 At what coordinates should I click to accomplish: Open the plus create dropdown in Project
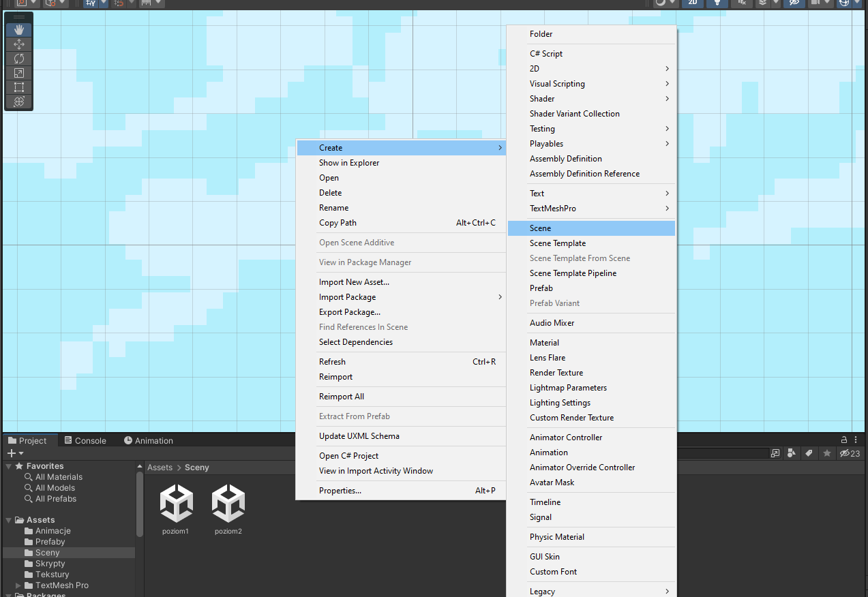pos(15,453)
